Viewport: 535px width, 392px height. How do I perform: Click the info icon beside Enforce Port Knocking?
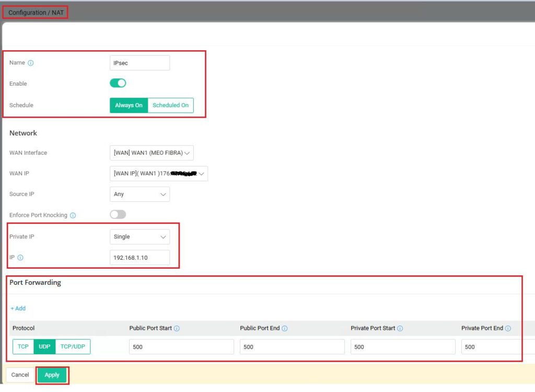[x=73, y=215]
